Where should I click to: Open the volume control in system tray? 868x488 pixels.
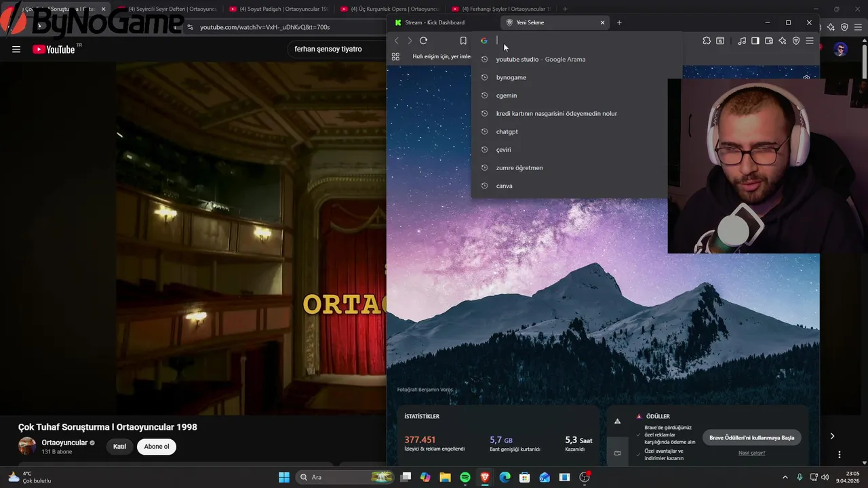tap(825, 477)
